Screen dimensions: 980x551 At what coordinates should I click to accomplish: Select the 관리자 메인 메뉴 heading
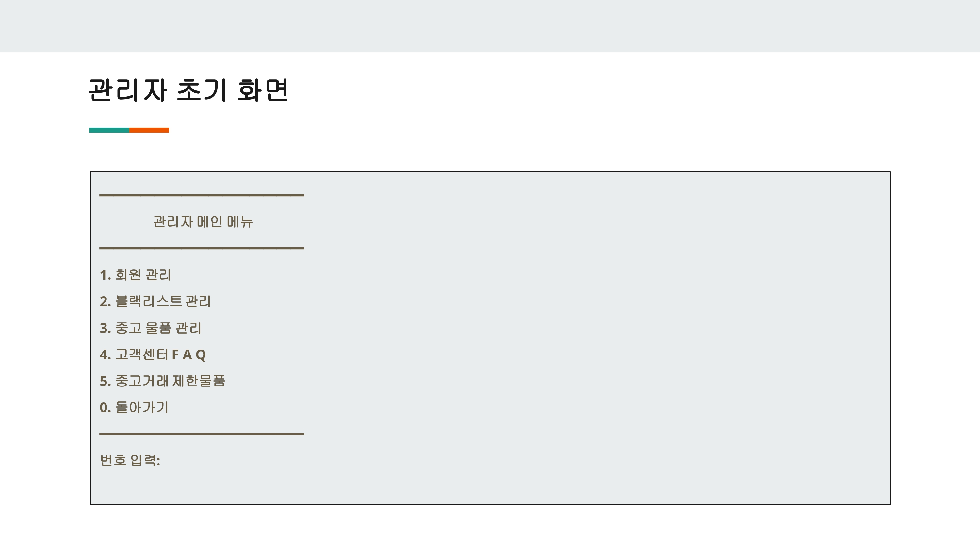coord(203,222)
